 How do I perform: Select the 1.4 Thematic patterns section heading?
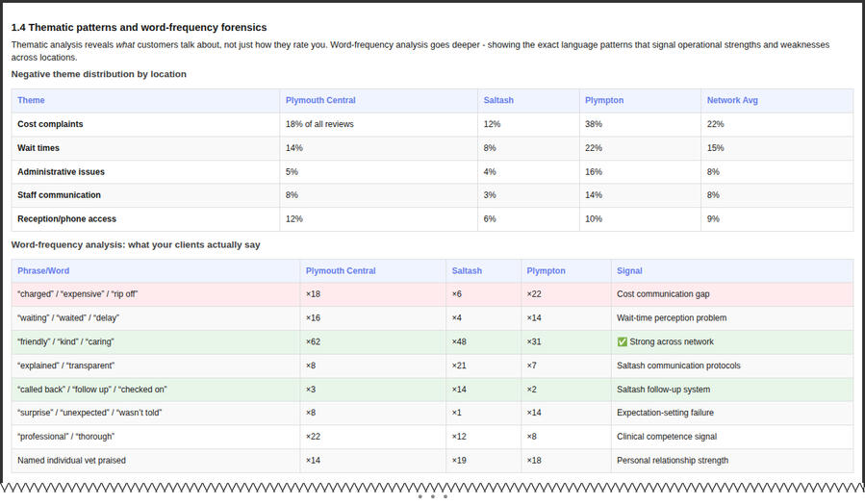139,27
